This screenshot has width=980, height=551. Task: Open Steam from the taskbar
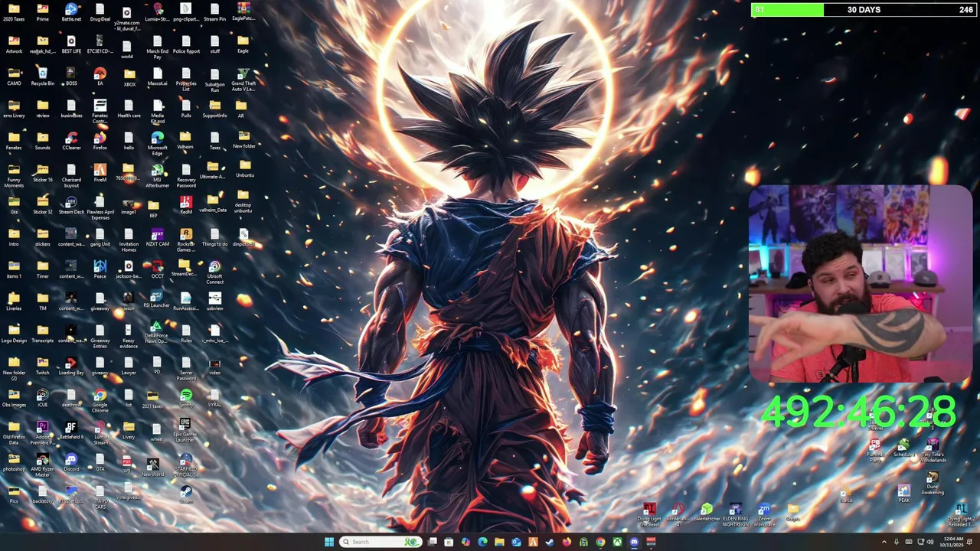click(x=550, y=542)
